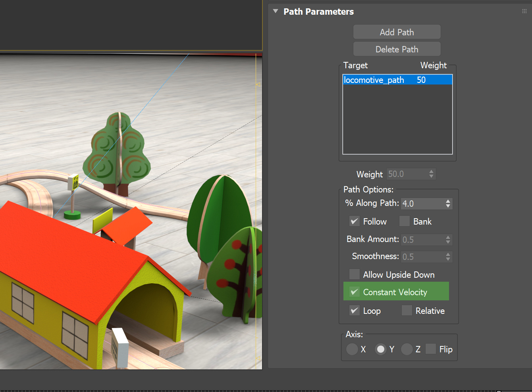Click the % Along Path spinner arrows
This screenshot has height=392, width=532.
[x=448, y=204]
